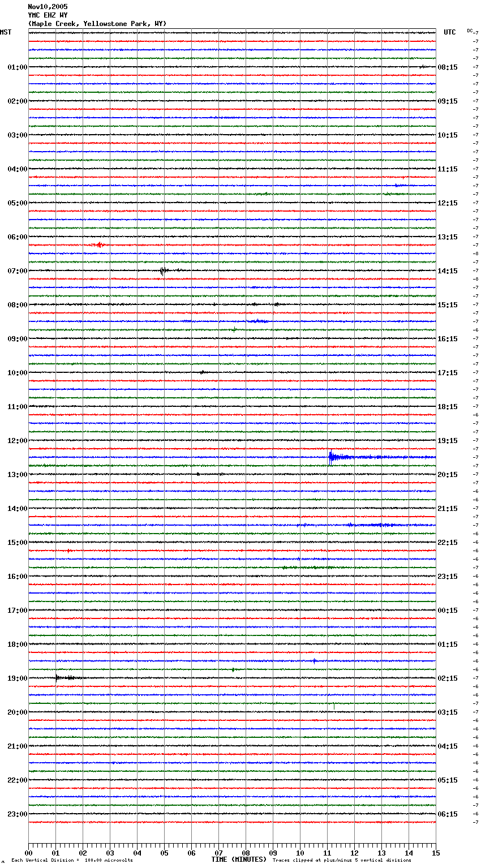Click the 08:15 UTC label

448,67
